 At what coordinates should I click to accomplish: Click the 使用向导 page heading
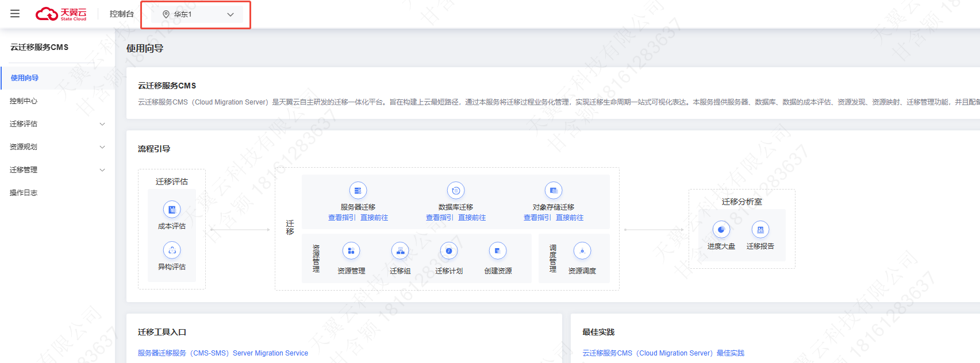click(x=145, y=48)
